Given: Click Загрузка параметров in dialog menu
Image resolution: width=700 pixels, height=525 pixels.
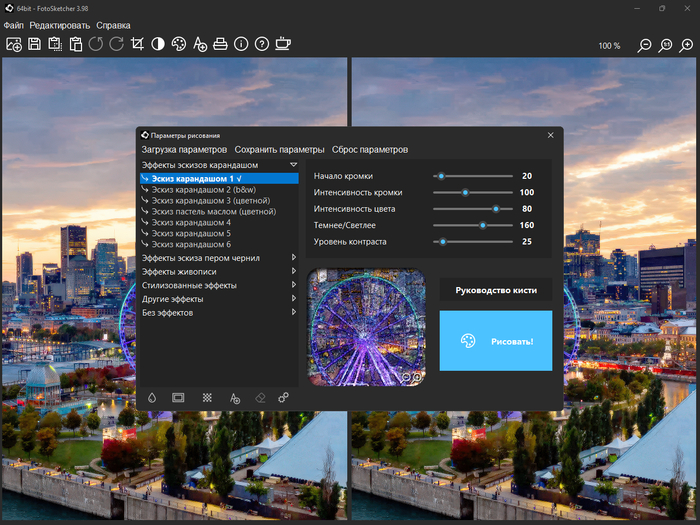Looking at the screenshot, I should 184,149.
